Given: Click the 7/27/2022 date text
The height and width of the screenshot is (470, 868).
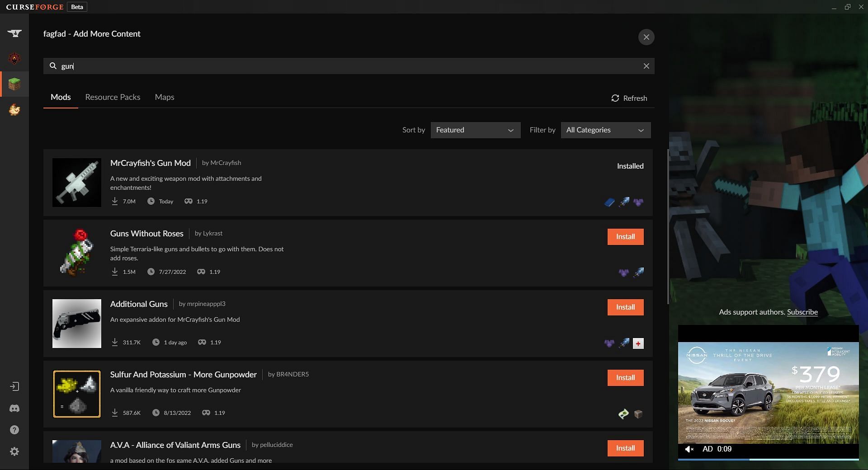Looking at the screenshot, I should click(x=172, y=272).
